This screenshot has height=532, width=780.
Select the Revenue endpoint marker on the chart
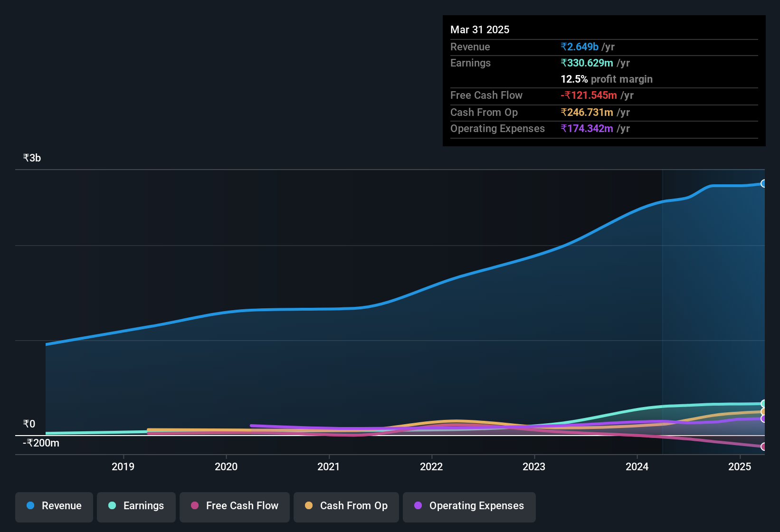764,183
